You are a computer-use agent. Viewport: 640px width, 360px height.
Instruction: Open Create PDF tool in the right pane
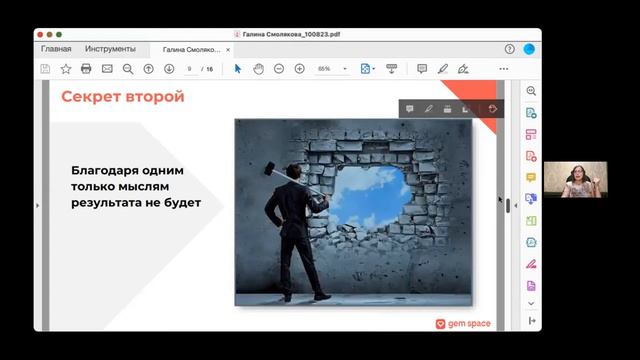coord(531,156)
